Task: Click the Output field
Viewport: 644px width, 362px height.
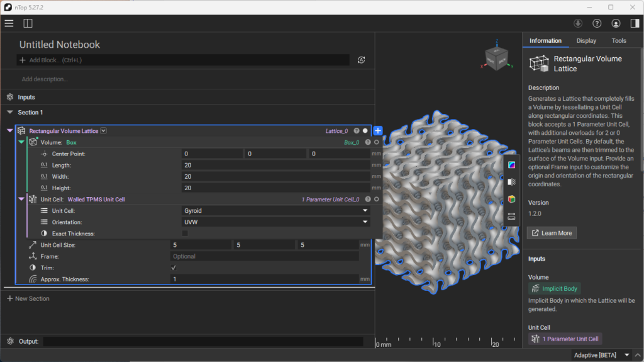Action: click(203, 341)
